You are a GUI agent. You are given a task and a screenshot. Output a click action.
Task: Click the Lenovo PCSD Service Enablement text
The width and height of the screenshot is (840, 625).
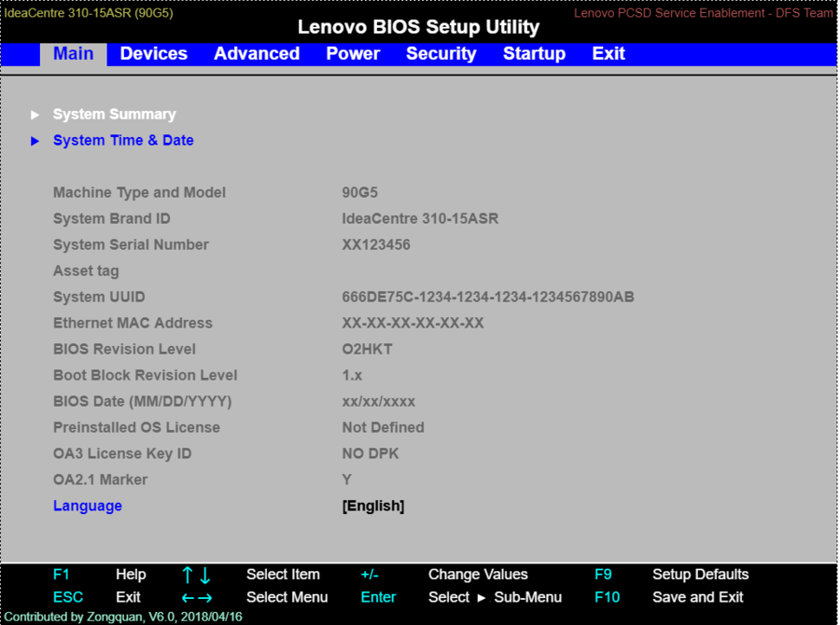[704, 13]
